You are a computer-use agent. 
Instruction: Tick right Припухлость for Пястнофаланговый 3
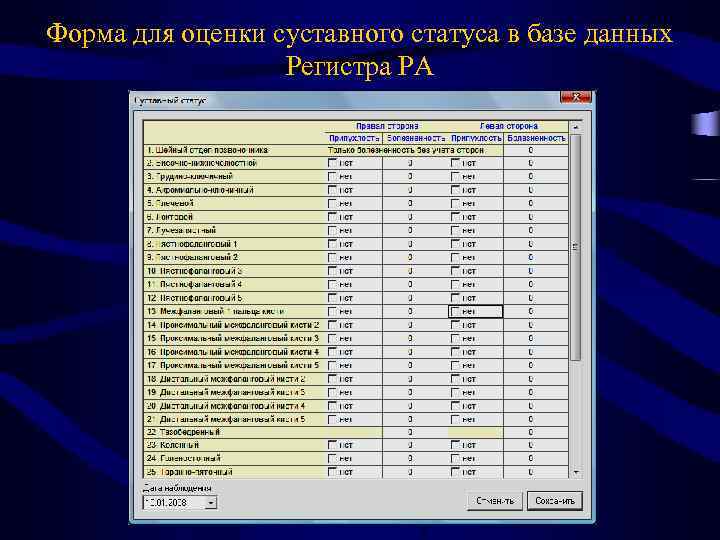click(x=332, y=271)
